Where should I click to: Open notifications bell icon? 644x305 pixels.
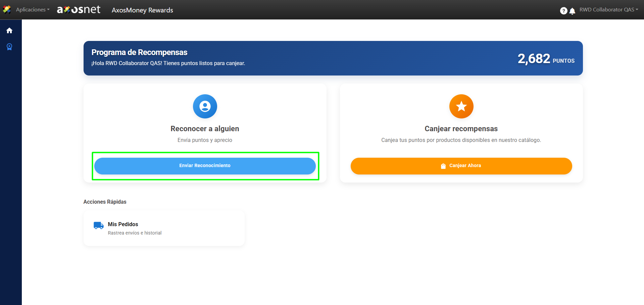(x=572, y=11)
